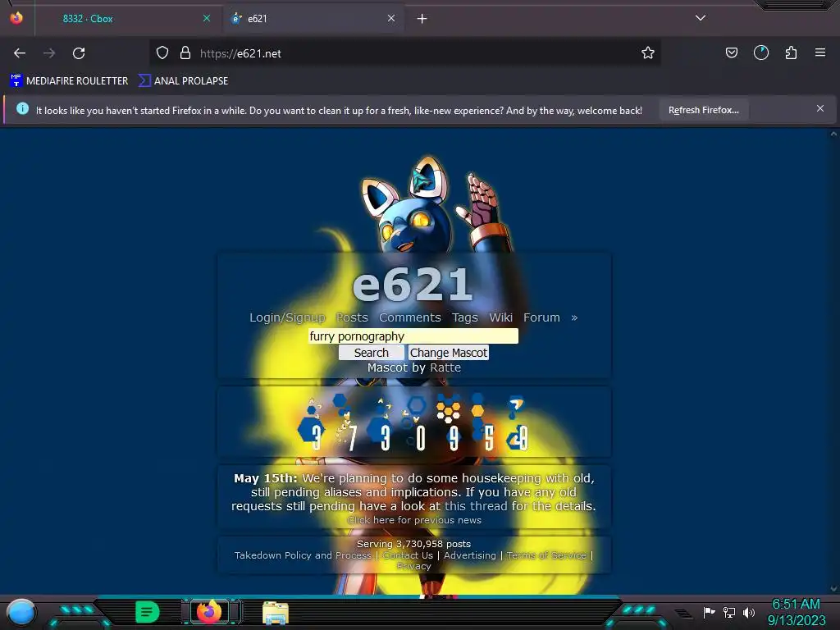Screen dimensions: 840x630
Task: Click the Refresh Firefox button
Action: click(703, 110)
